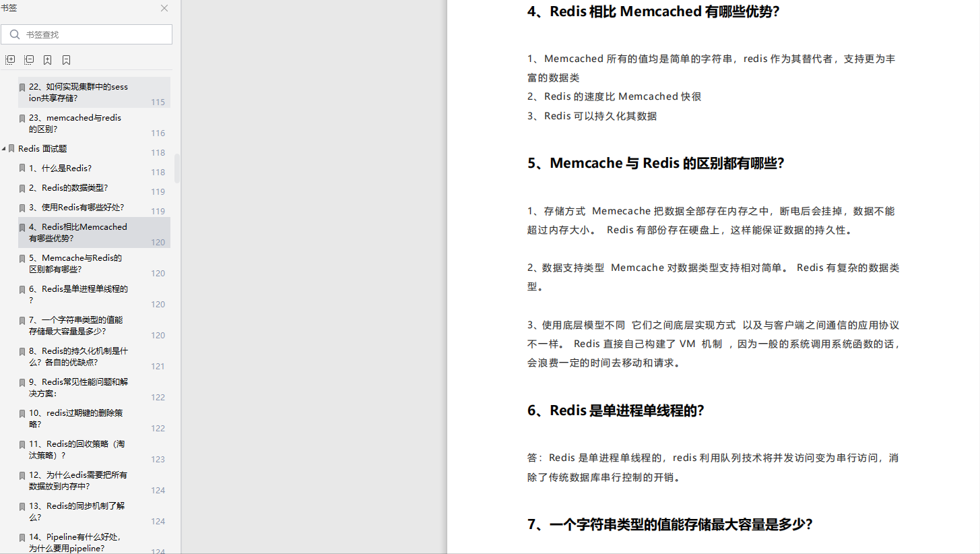The width and height of the screenshot is (980, 554).
Task: Open bookmark 10、redis过期键的删除策略?
Action: (x=76, y=419)
